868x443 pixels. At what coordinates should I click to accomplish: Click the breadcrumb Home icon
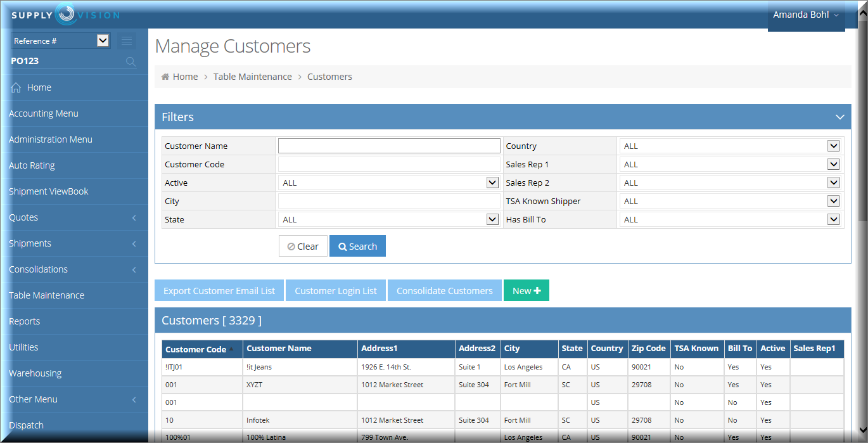click(165, 77)
